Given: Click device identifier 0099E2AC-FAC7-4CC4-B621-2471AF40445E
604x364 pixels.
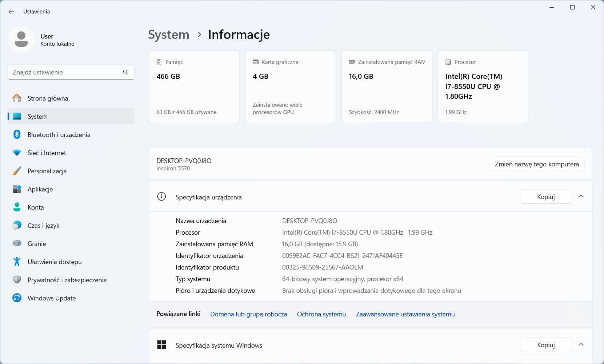Looking at the screenshot, I should [x=342, y=256].
